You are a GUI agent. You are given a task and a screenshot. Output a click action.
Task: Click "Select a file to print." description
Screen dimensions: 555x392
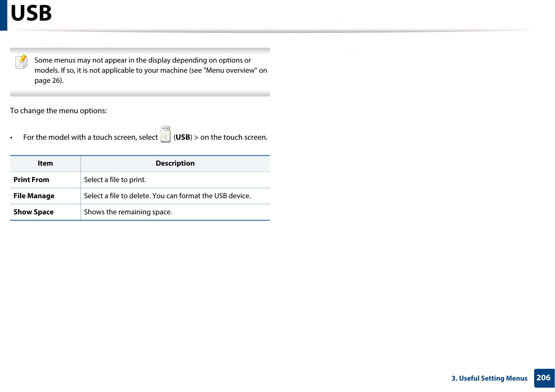[115, 180]
